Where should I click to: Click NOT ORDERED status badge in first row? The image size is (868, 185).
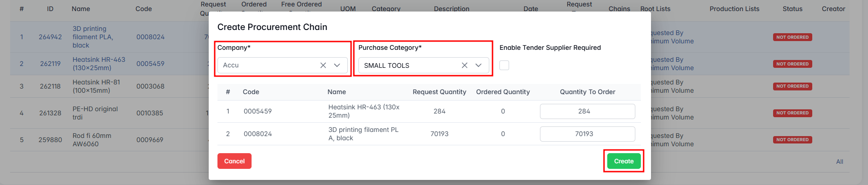(x=792, y=37)
